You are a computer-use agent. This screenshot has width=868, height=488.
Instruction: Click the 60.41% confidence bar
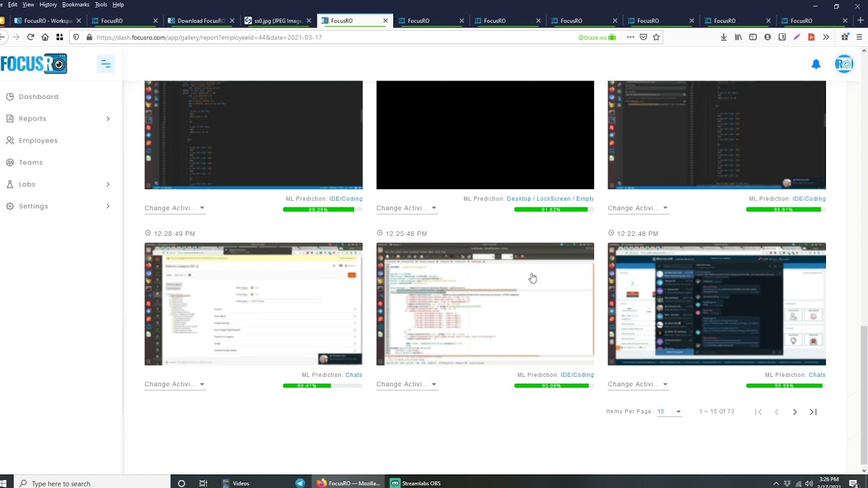(x=322, y=386)
